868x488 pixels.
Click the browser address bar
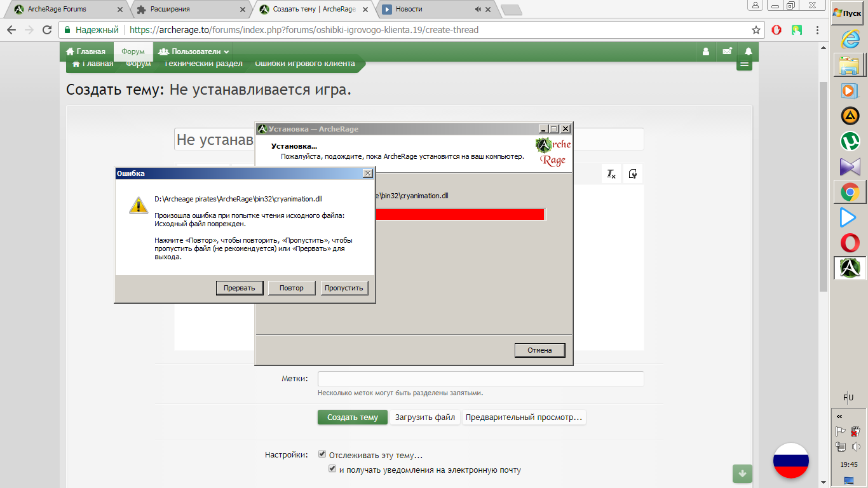click(405, 30)
